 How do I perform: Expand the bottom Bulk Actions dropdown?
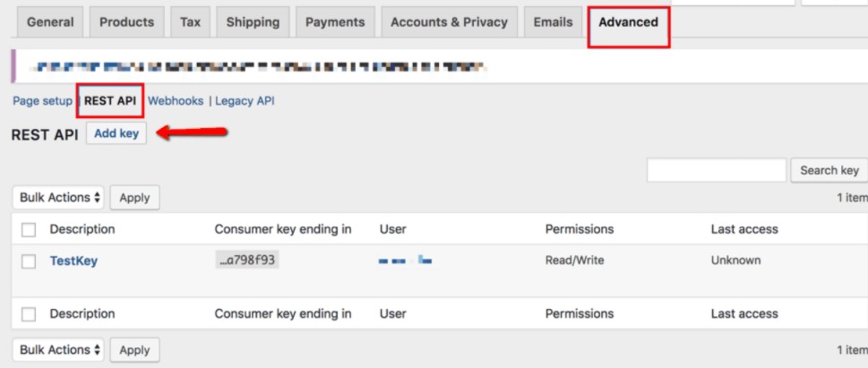[58, 350]
